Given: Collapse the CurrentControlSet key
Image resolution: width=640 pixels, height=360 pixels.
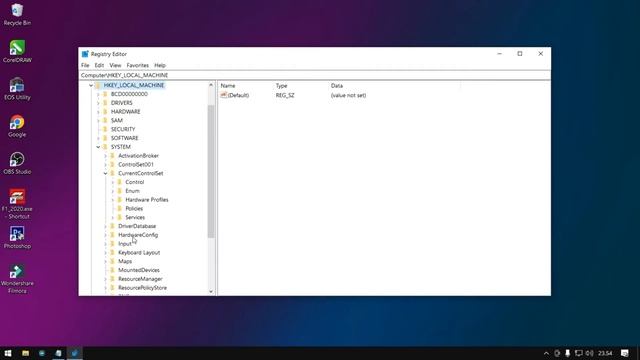Looking at the screenshot, I should coord(105,173).
